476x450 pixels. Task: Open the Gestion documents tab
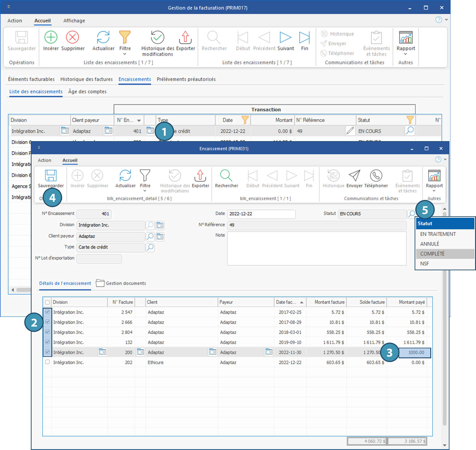pyautogui.click(x=126, y=283)
